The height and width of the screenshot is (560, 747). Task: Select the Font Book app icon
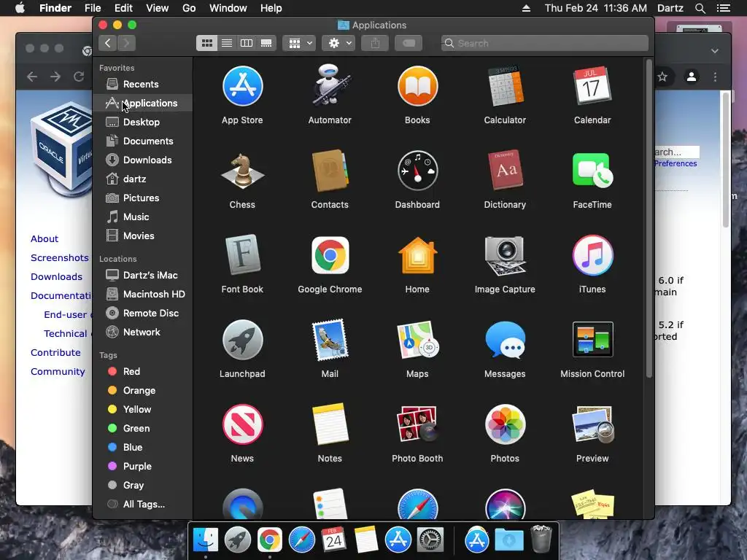pyautogui.click(x=242, y=255)
